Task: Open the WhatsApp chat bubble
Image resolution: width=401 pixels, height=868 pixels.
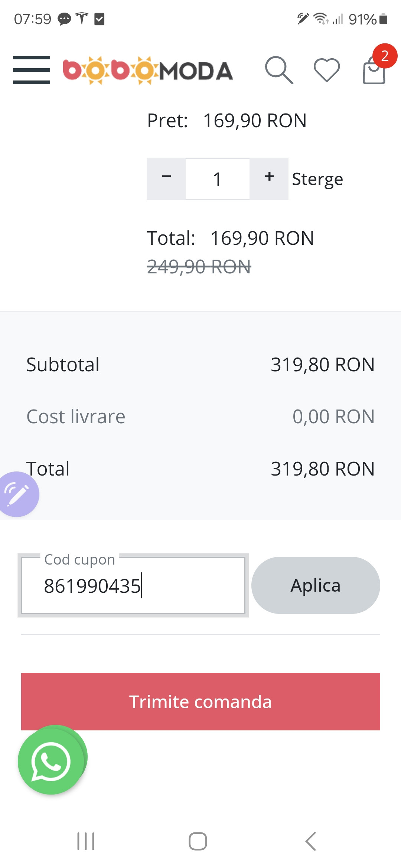Action: tap(51, 761)
